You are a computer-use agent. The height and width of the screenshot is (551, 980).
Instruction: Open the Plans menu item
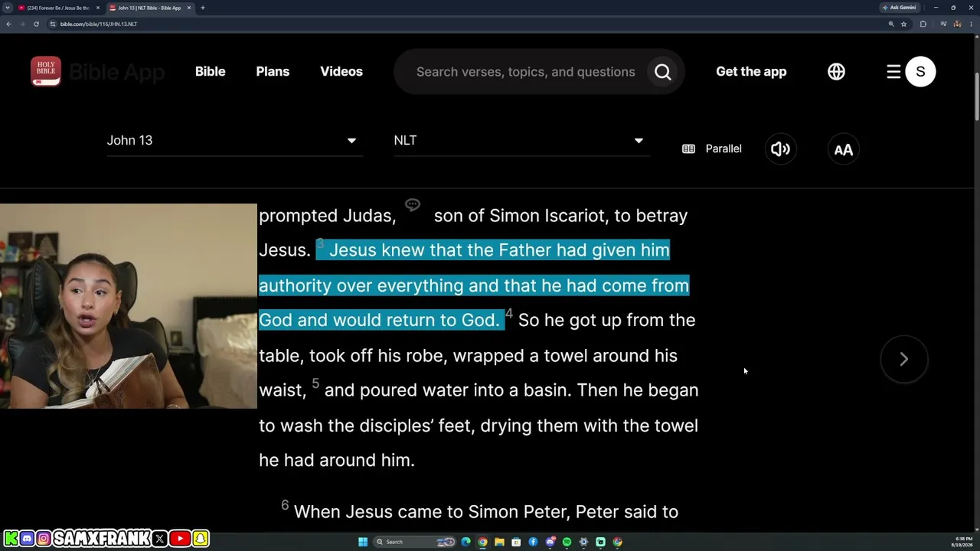click(273, 71)
